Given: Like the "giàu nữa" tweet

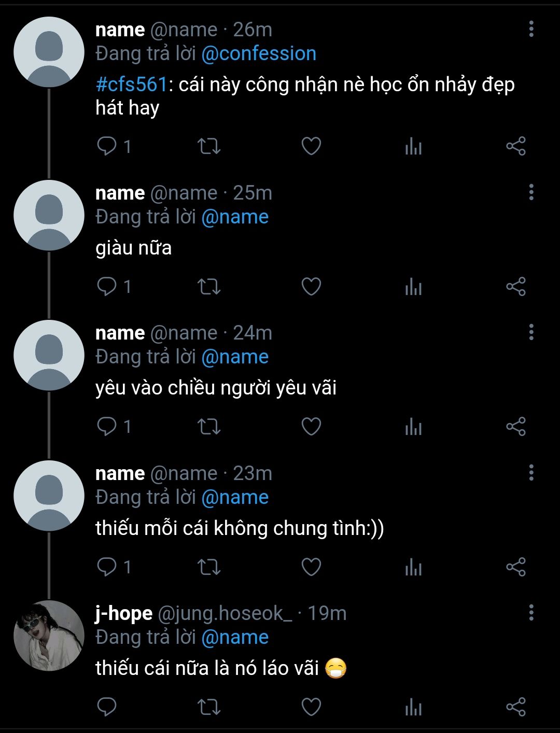Looking at the screenshot, I should [x=311, y=287].
